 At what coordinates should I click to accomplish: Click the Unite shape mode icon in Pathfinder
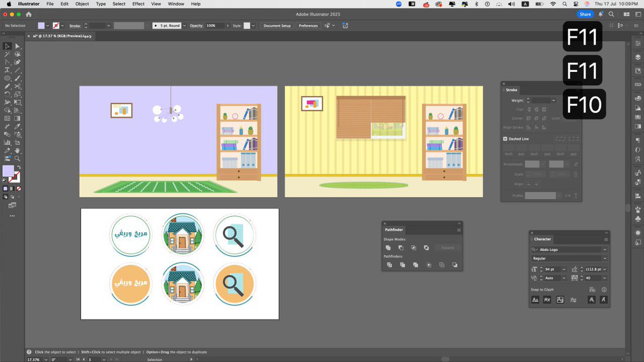388,248
